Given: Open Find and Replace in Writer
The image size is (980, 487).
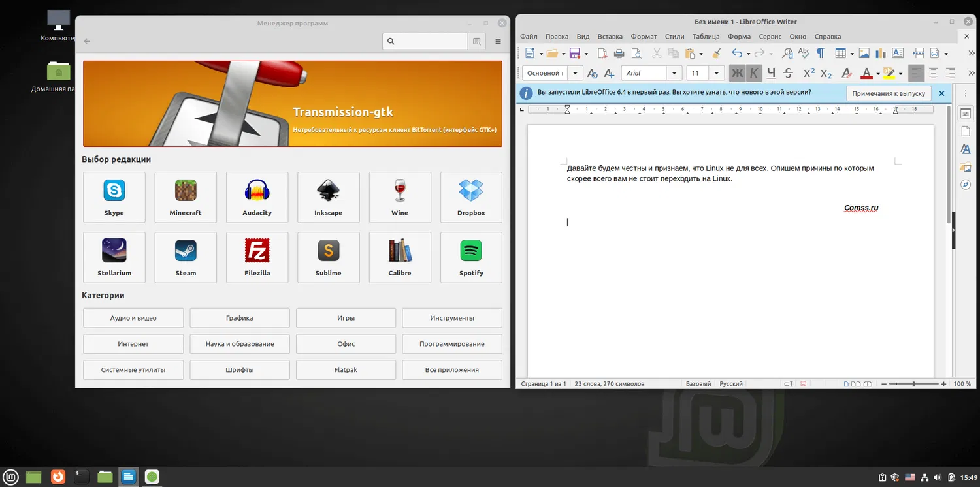Looking at the screenshot, I should pos(787,54).
